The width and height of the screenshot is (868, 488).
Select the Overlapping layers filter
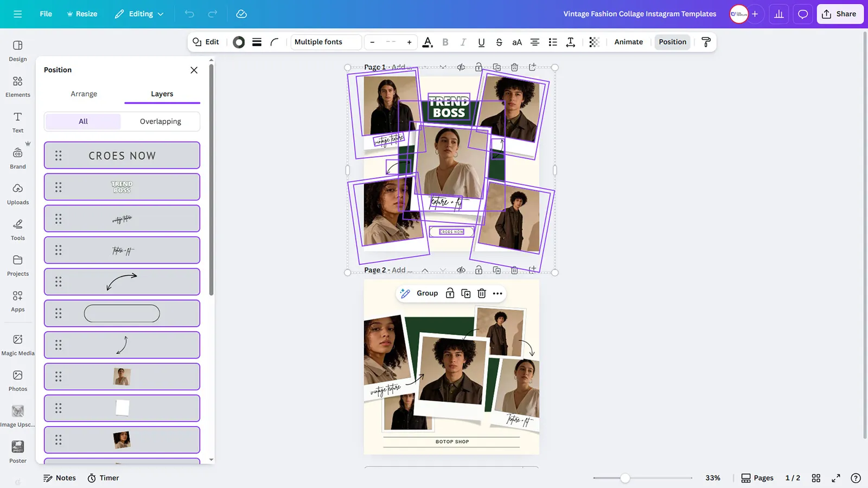(160, 121)
